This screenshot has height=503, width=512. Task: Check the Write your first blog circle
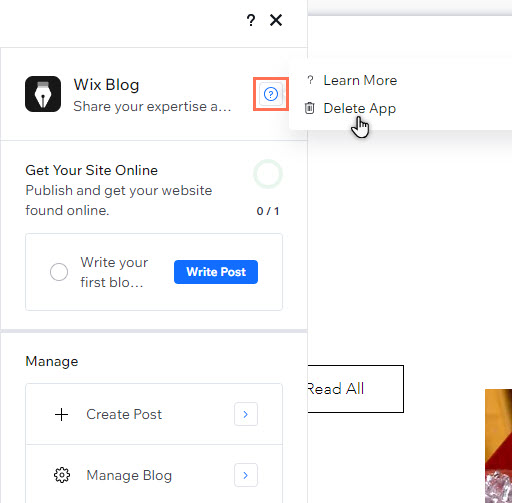point(59,272)
